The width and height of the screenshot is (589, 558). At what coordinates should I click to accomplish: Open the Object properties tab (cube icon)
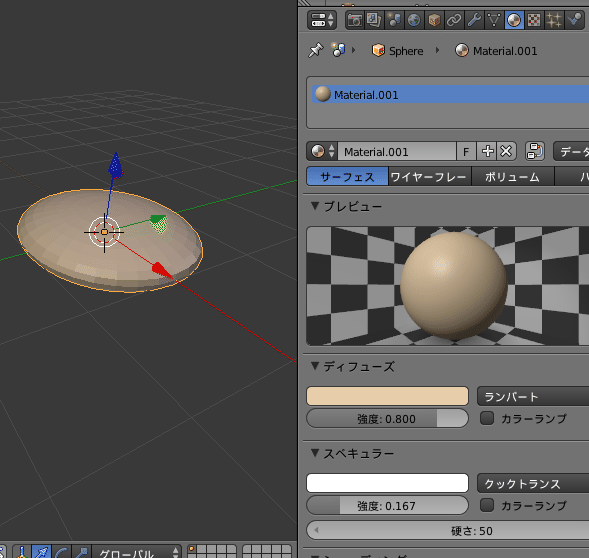coord(434,20)
